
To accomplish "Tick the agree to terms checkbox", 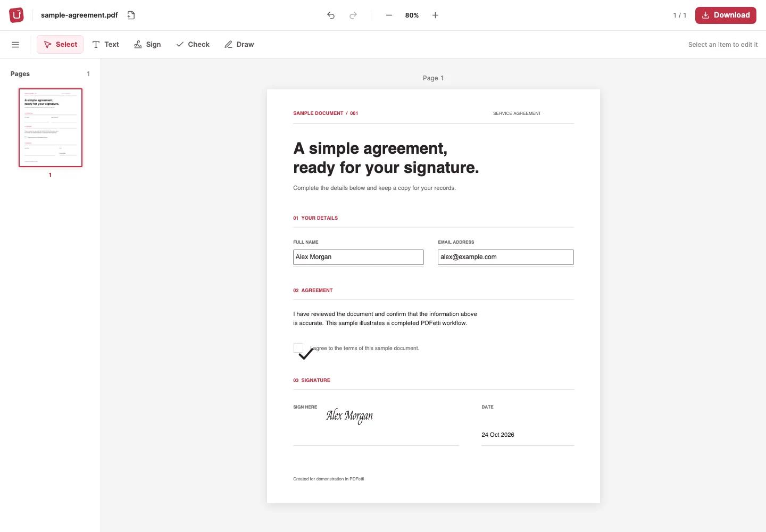I will coord(298,348).
